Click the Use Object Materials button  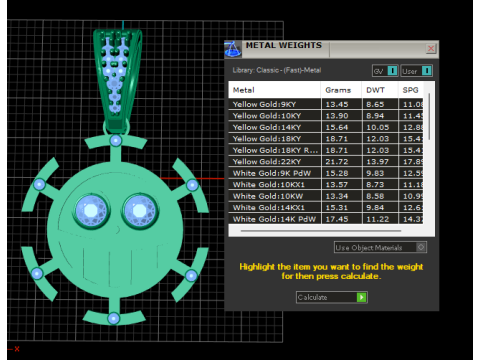380,247
